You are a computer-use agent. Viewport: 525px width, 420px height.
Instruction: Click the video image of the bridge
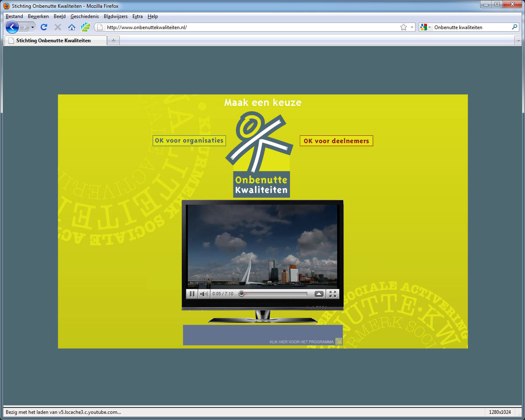(262, 246)
